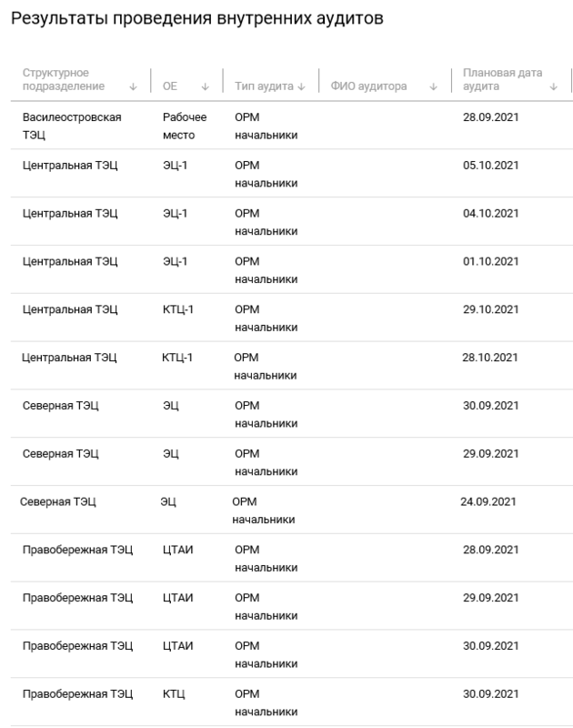Select the Плановая дата аудита header text
The image size is (573, 728).
tap(502, 79)
